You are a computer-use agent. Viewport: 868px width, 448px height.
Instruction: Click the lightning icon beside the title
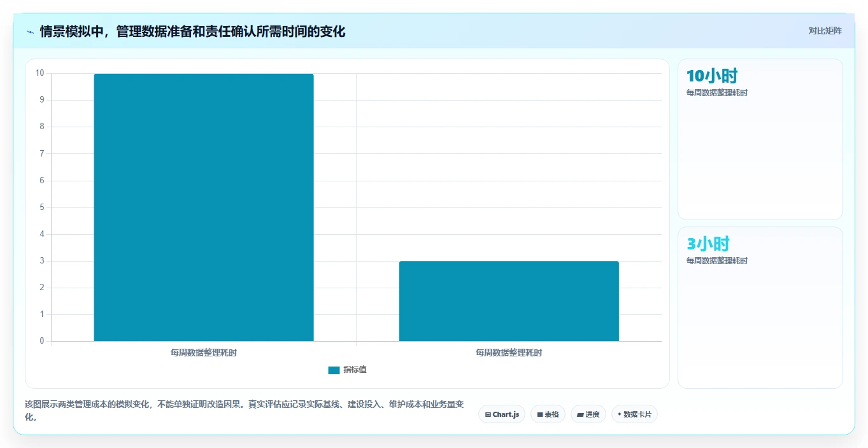[30, 31]
